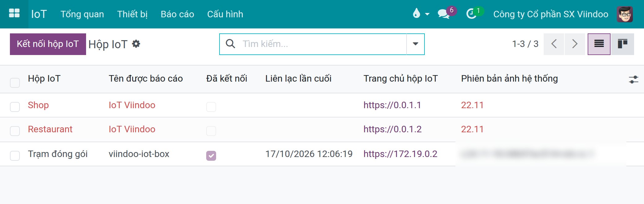Open link https://172.19.0.2

[400, 154]
